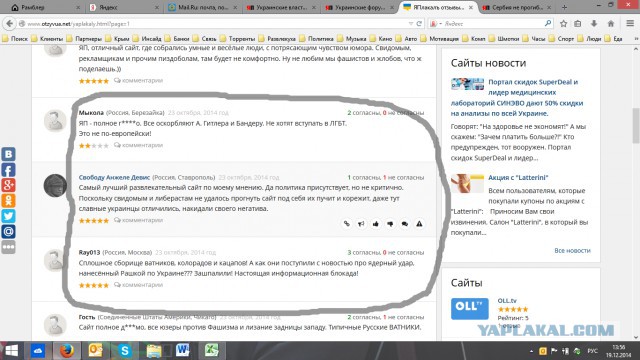Screen dimensions: 640x360
Task: Switch to Украинские власт... tab
Action: [281, 7]
